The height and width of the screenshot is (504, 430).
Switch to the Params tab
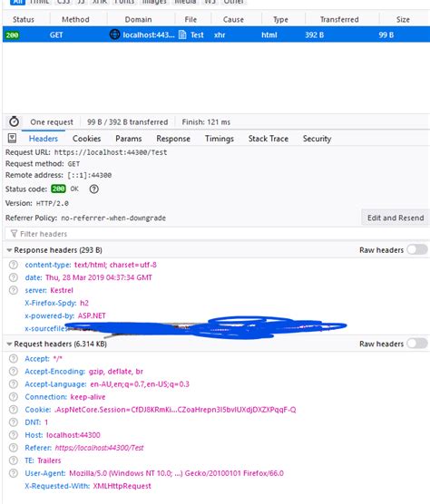click(129, 139)
